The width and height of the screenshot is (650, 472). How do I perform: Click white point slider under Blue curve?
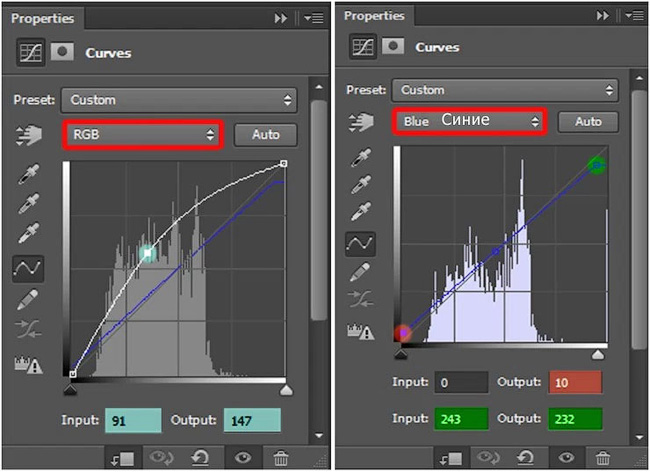tap(598, 354)
